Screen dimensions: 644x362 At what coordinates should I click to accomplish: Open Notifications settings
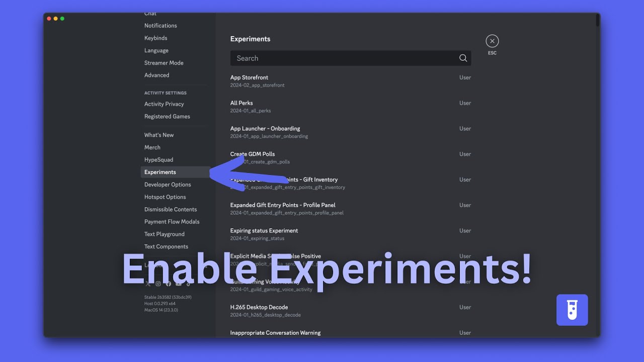160,26
